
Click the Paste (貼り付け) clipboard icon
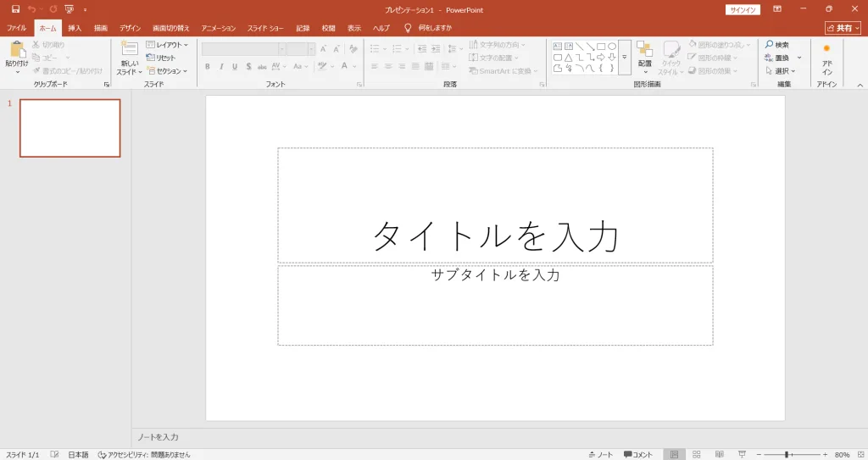pos(17,50)
